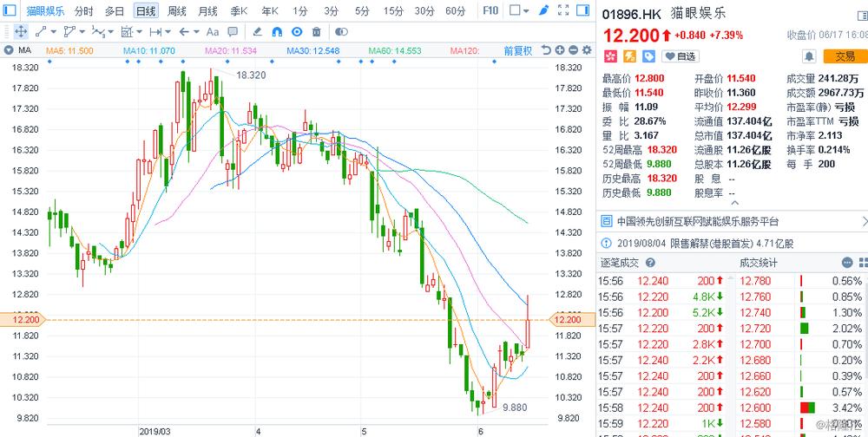Click the blue paintbrush drawing-tools icon
868x437 pixels.
click(544, 10)
